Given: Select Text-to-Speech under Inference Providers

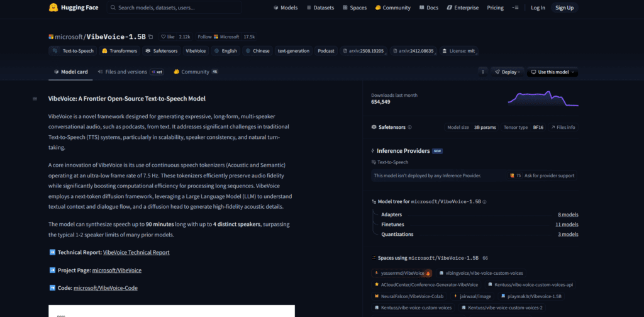Looking at the screenshot, I should click(x=390, y=162).
